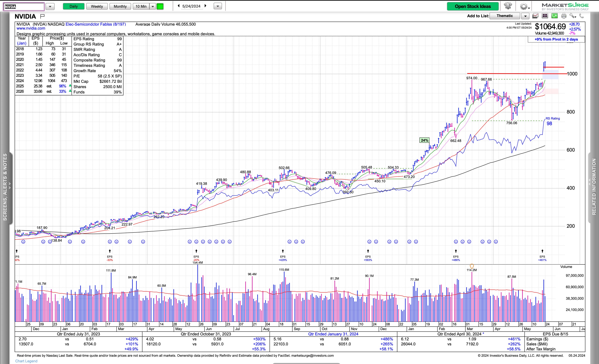Click the phone support icon
The image size is (599, 364).
(x=582, y=16)
